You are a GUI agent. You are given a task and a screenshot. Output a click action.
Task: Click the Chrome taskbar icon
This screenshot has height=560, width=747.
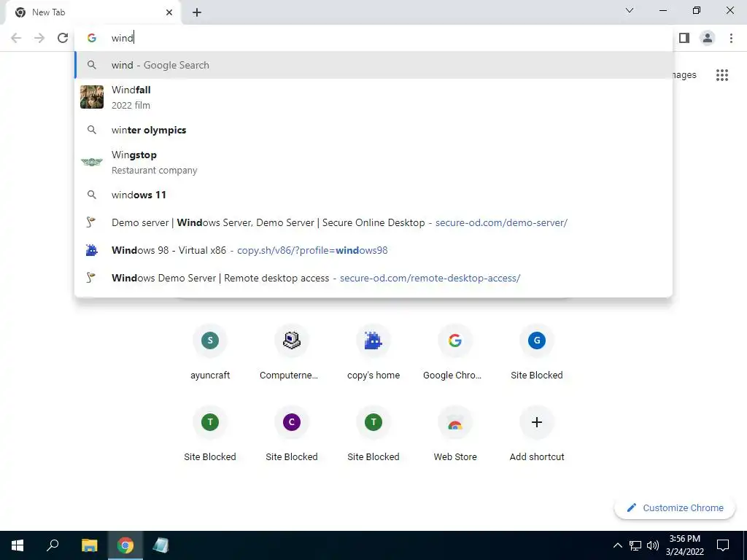(125, 545)
